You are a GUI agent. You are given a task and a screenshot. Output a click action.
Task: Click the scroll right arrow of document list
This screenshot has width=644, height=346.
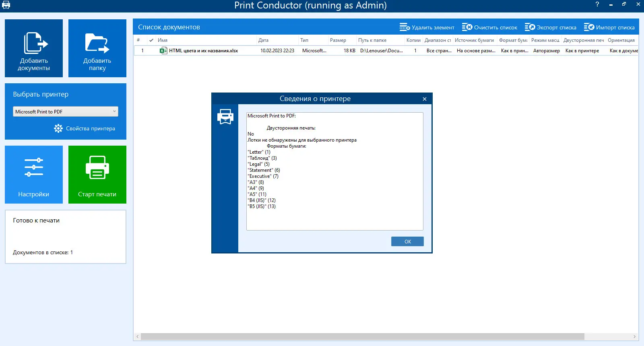(634, 336)
